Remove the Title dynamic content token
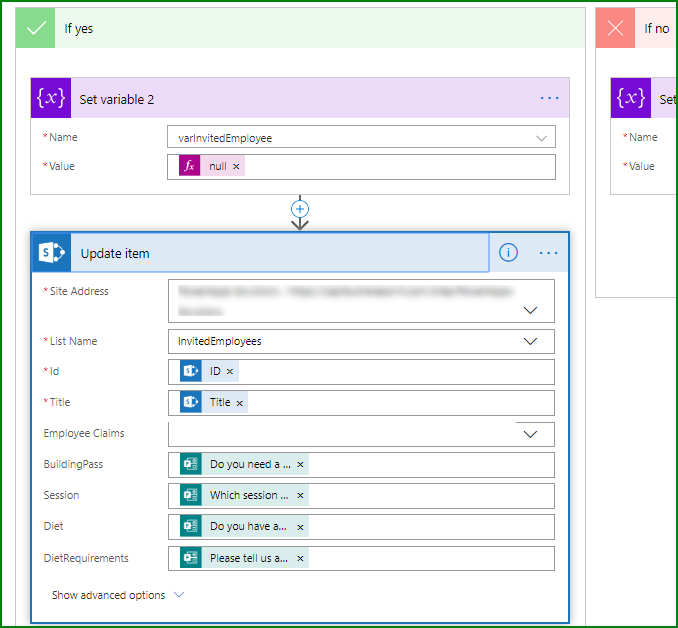678x628 pixels. 240,403
